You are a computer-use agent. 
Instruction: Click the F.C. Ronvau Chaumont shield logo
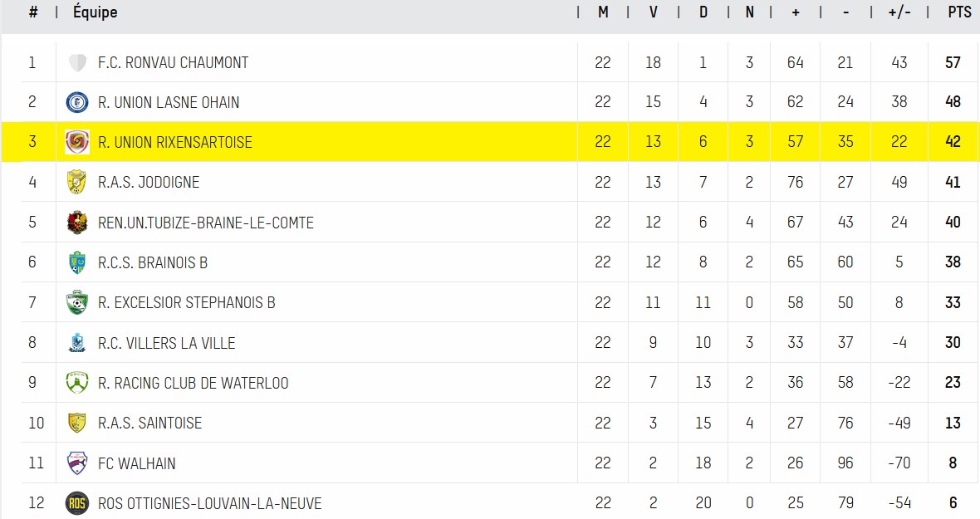pos(77,62)
